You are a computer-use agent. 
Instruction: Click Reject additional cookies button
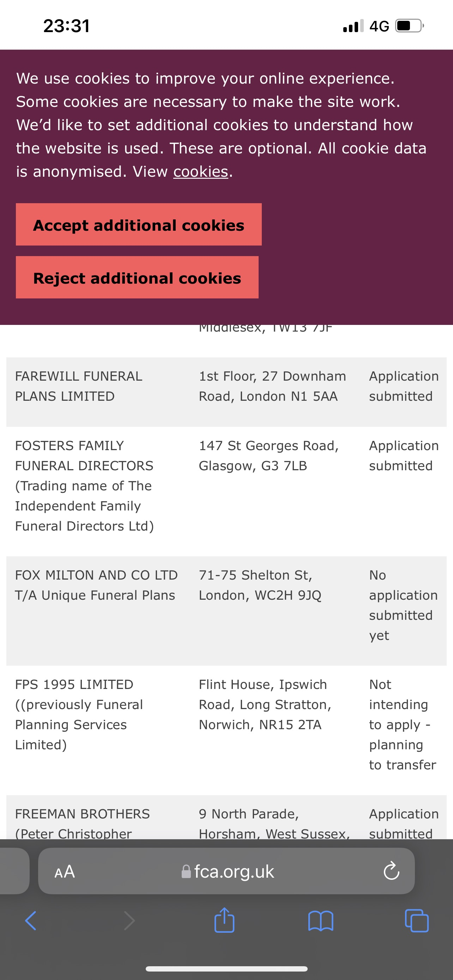pos(137,277)
